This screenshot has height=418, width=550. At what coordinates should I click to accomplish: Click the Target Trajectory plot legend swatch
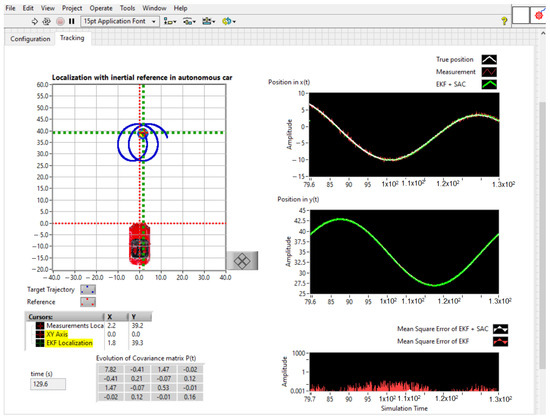(x=88, y=290)
